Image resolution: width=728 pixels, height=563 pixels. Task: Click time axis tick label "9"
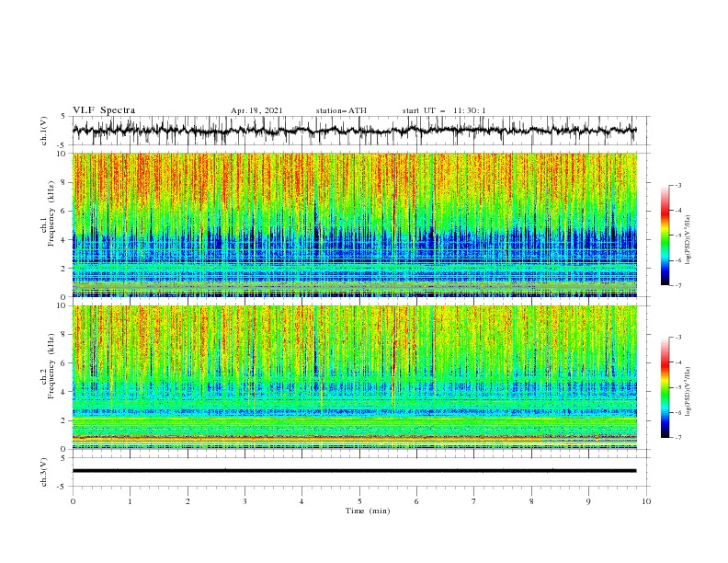(588, 501)
